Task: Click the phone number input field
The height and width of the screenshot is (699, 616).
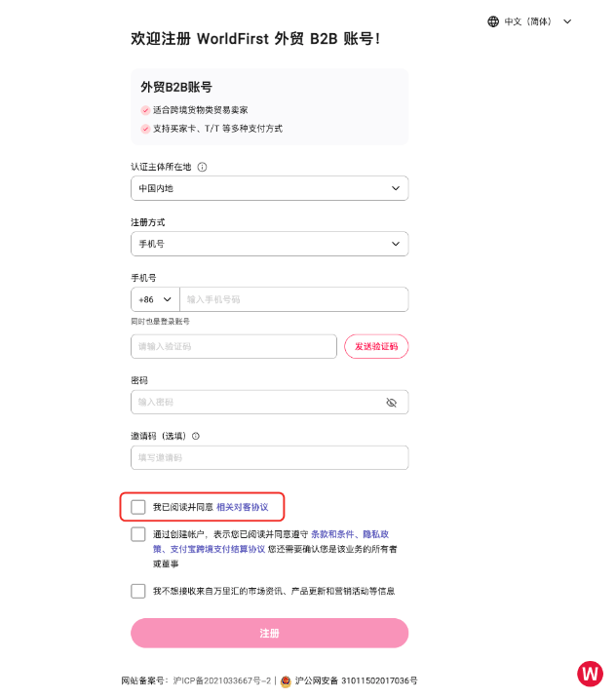Action: pos(292,299)
